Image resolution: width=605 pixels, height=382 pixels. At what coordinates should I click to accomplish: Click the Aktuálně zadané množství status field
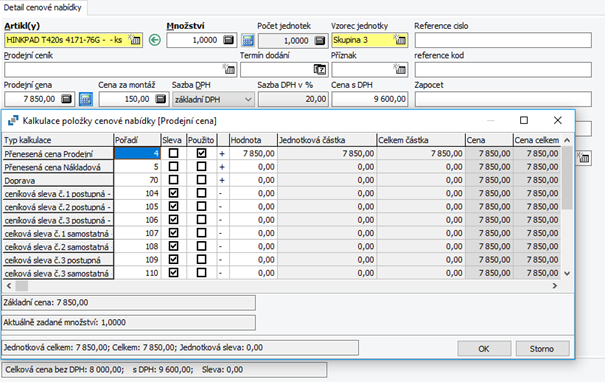click(128, 323)
